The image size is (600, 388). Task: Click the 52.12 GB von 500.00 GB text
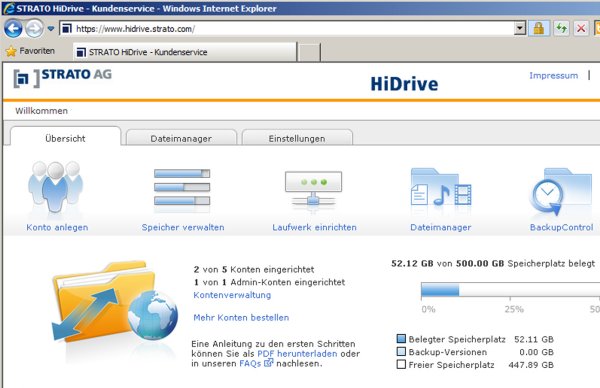pos(447,263)
